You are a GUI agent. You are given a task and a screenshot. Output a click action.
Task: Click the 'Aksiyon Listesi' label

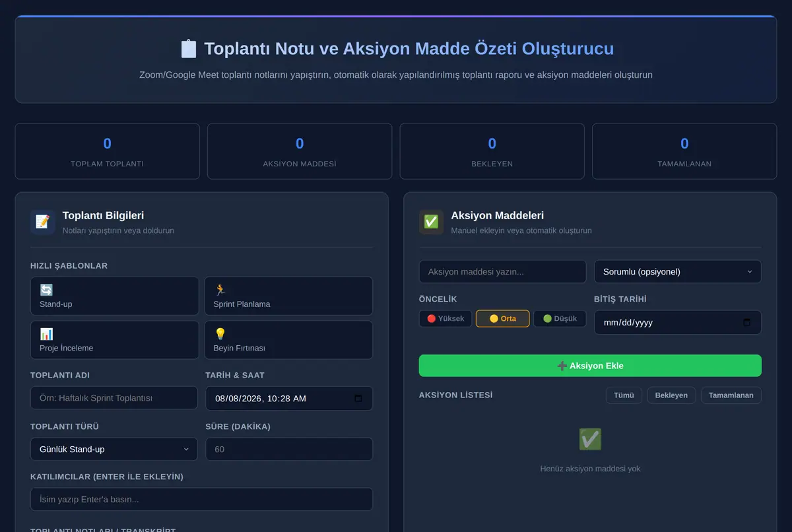(x=455, y=395)
